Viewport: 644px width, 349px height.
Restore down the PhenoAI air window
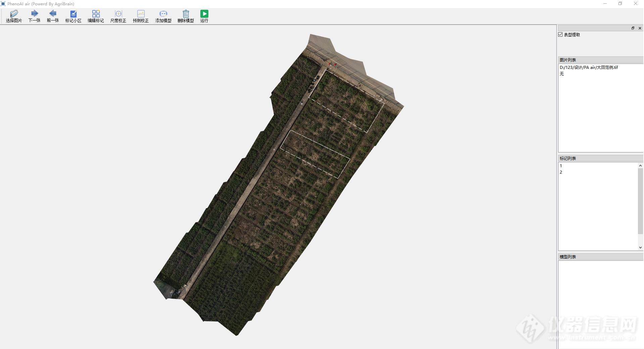(x=620, y=4)
